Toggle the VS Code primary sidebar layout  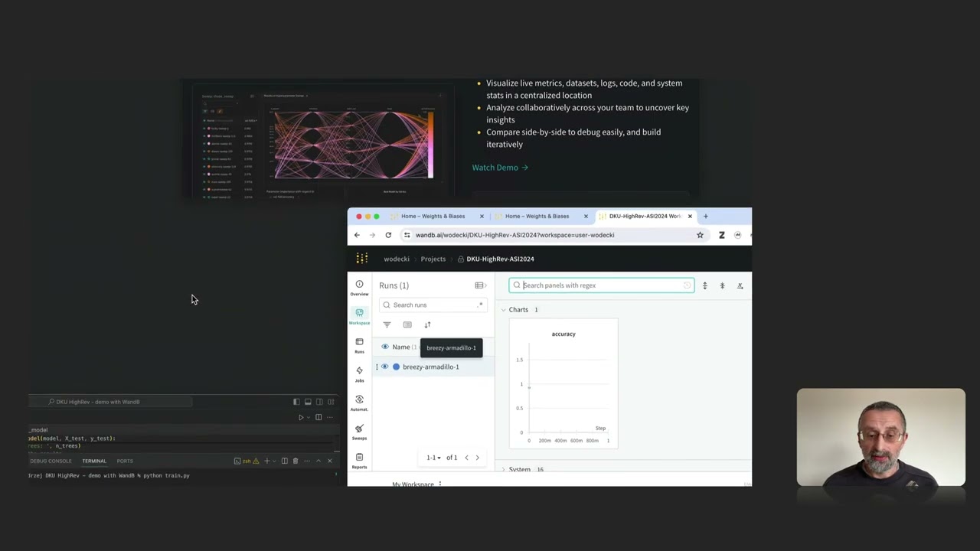[296, 402]
